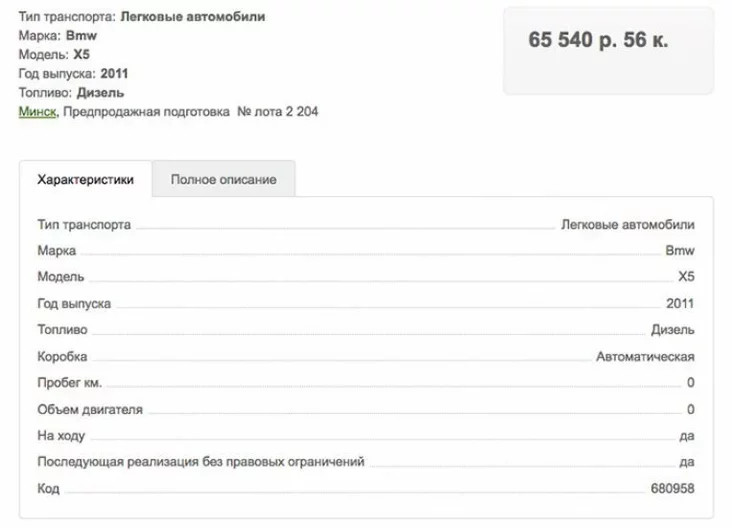This screenshot has width=732, height=528.
Task: Open the Характеристики tab
Action: [85, 179]
